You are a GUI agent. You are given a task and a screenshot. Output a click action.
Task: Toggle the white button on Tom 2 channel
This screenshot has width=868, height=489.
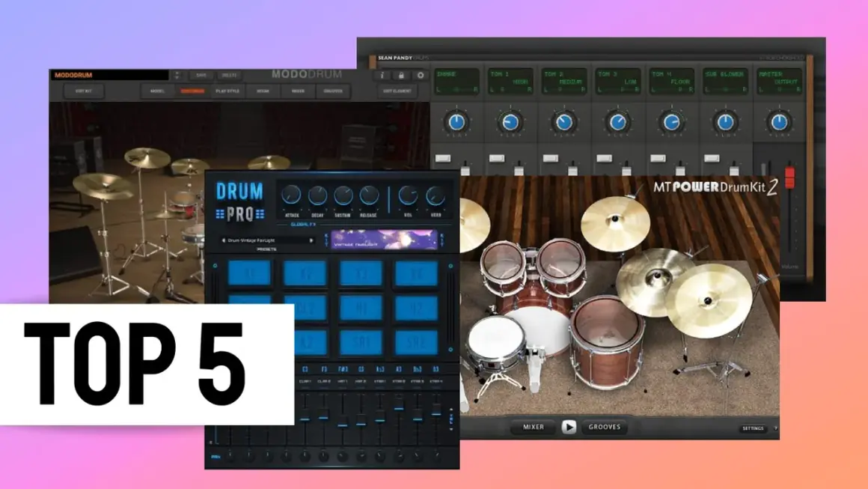click(550, 159)
